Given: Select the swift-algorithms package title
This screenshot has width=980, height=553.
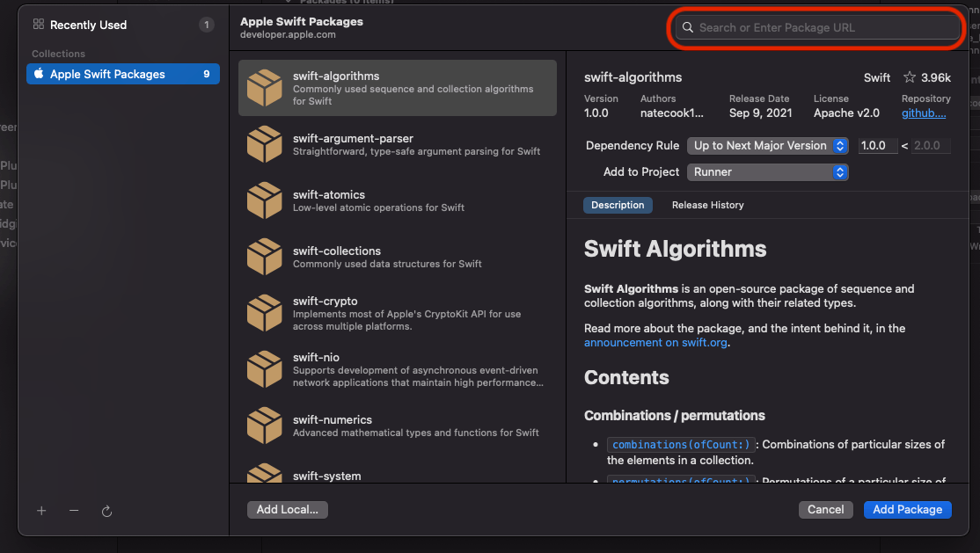Looking at the screenshot, I should (336, 76).
